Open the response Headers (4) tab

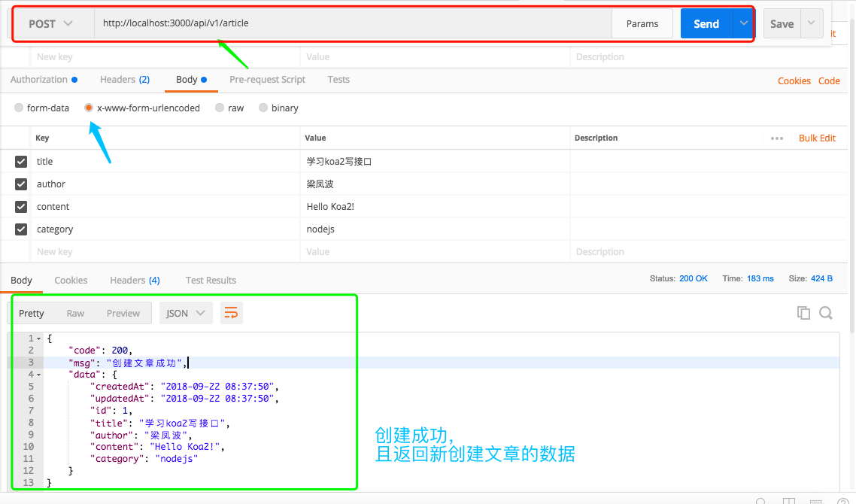point(135,280)
